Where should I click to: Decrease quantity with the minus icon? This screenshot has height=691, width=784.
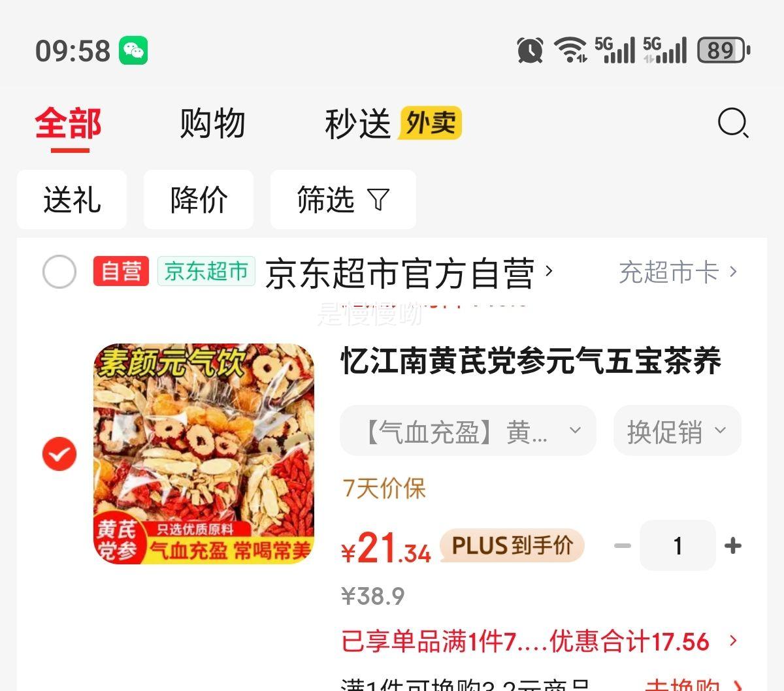[623, 545]
